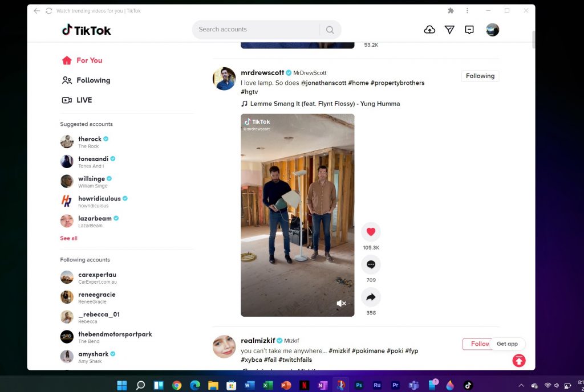Unmute the video with the speaker icon
This screenshot has height=392, width=584.
pos(341,304)
